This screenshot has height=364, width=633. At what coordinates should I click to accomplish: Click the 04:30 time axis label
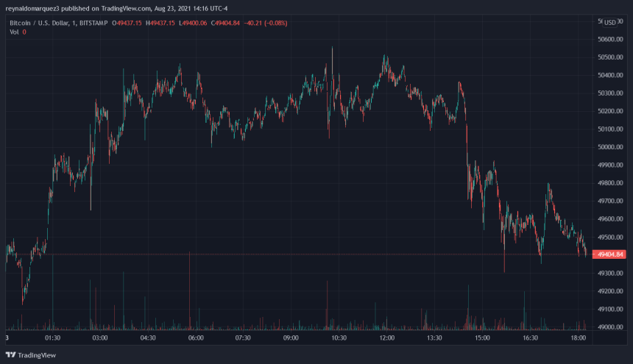(x=148, y=338)
